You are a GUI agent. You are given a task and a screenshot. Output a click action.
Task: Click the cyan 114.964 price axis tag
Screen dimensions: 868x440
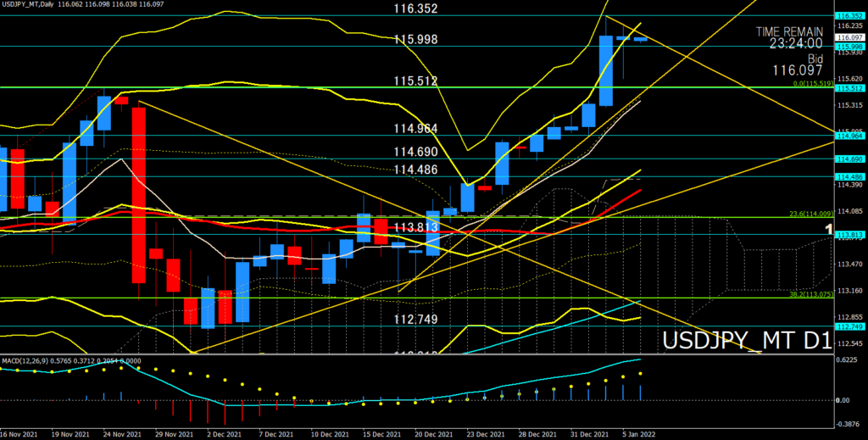click(x=850, y=136)
